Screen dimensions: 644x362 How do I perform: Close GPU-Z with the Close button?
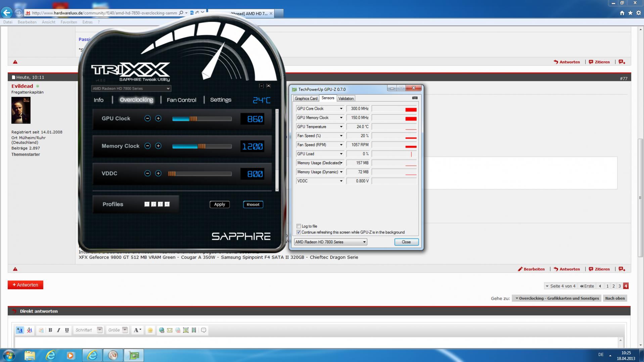tap(406, 242)
